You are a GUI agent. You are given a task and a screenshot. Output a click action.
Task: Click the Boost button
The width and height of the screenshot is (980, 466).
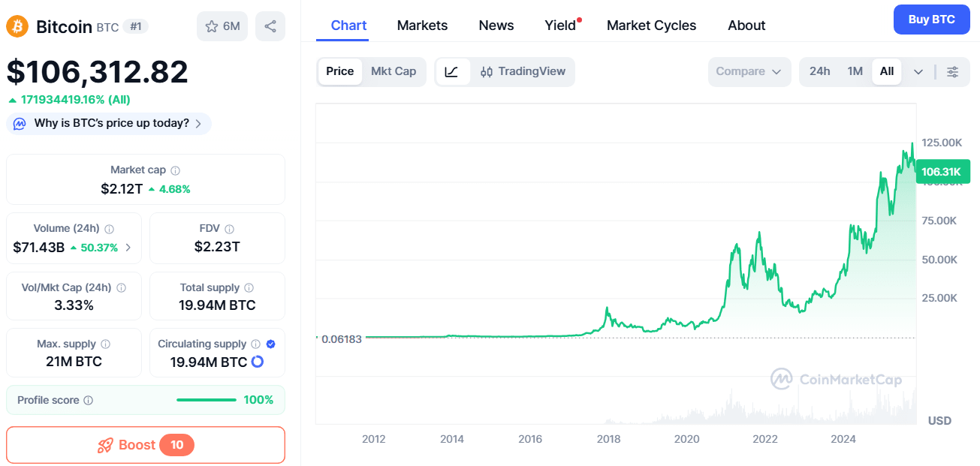[146, 445]
